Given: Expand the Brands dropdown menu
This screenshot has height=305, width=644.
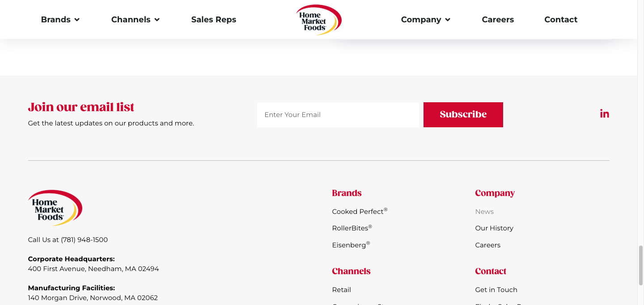Looking at the screenshot, I should [x=60, y=20].
